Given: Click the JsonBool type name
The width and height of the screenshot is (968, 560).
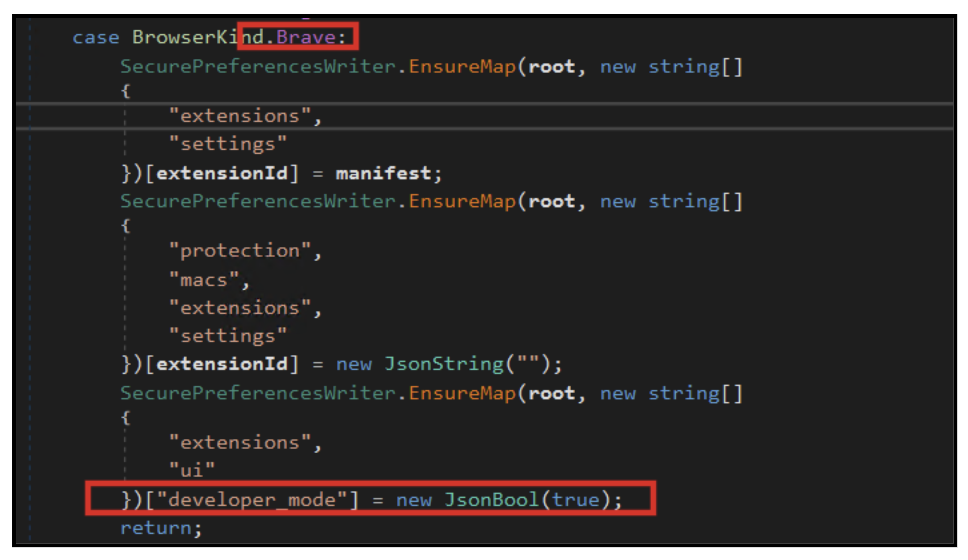Looking at the screenshot, I should pos(491,499).
